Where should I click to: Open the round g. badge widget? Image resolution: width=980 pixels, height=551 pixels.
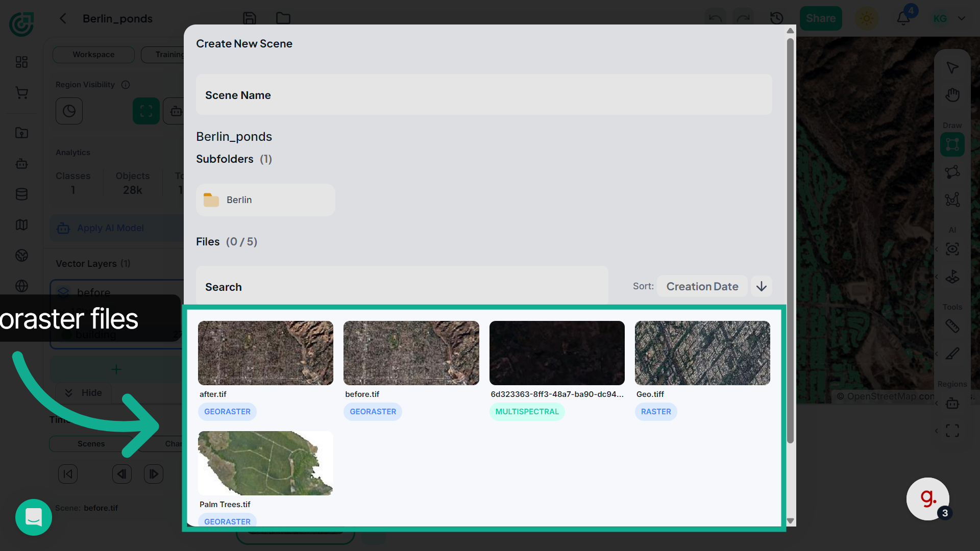928,499
